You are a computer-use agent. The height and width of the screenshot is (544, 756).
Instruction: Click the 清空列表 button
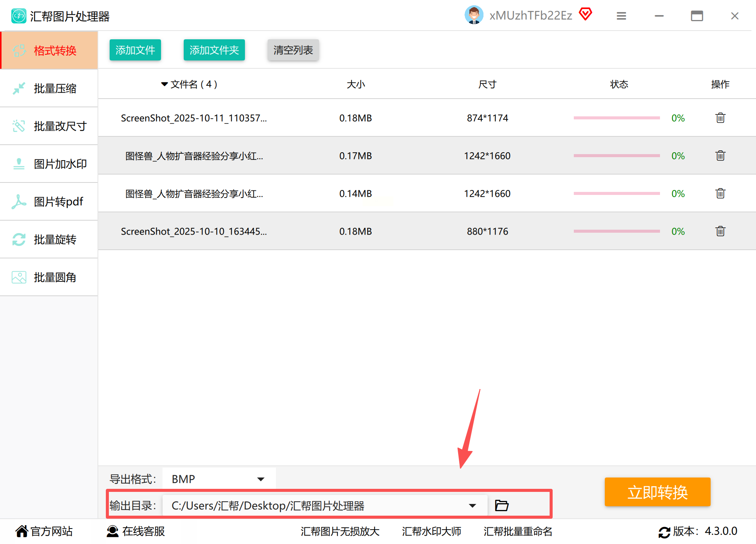click(x=293, y=50)
